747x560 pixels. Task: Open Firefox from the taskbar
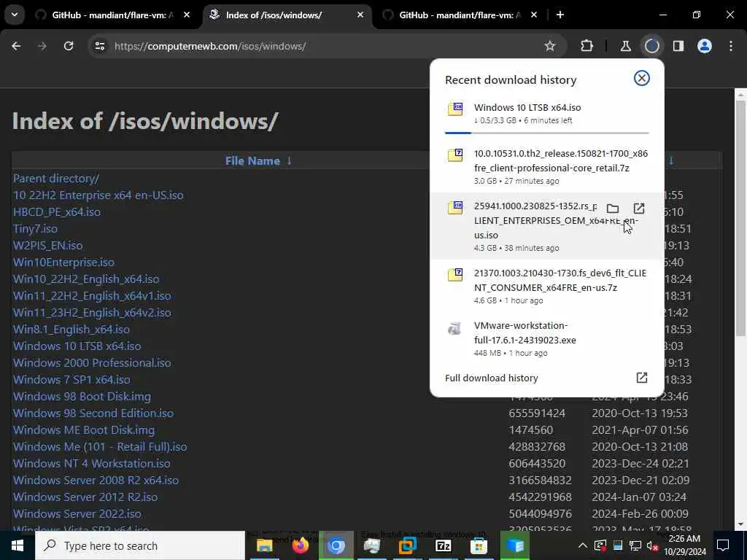(300, 545)
